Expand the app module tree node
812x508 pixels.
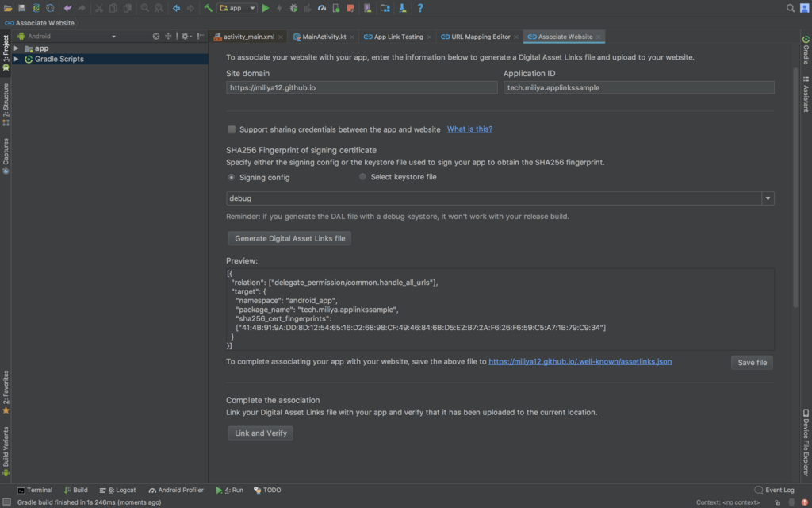[x=17, y=48]
